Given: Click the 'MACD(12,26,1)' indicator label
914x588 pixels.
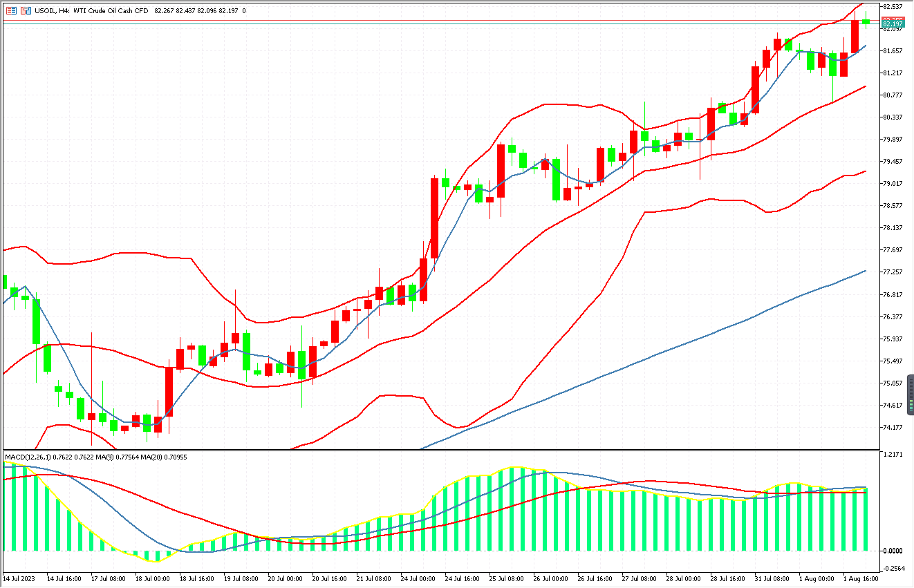Looking at the screenshot, I should coord(29,457).
